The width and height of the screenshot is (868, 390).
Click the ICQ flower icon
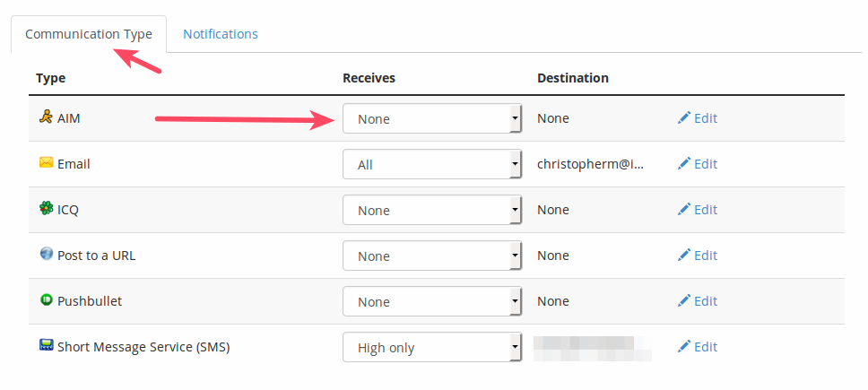pyautogui.click(x=47, y=209)
